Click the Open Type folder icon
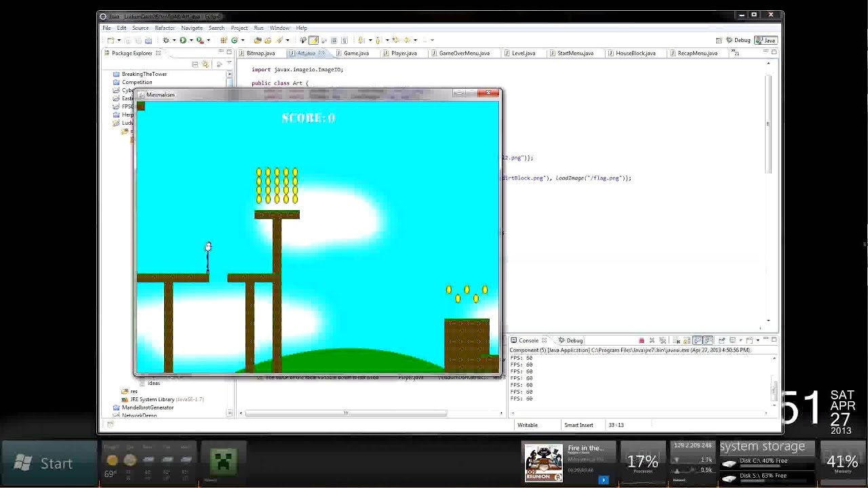Viewport: 868px width, 488px height. click(x=258, y=40)
